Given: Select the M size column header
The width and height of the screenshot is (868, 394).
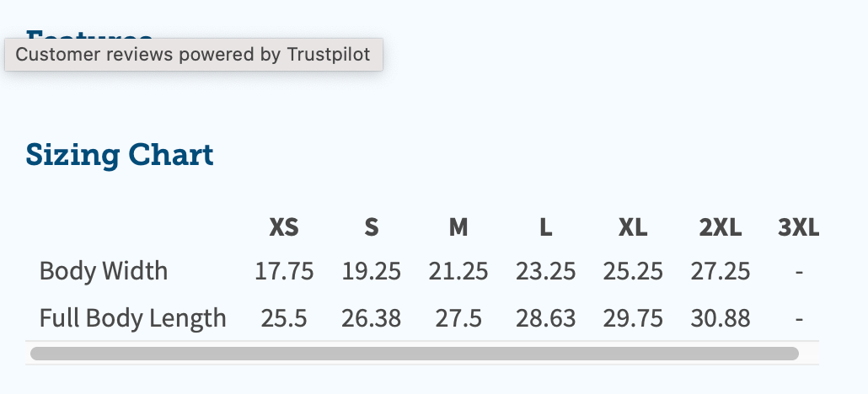Looking at the screenshot, I should [458, 227].
